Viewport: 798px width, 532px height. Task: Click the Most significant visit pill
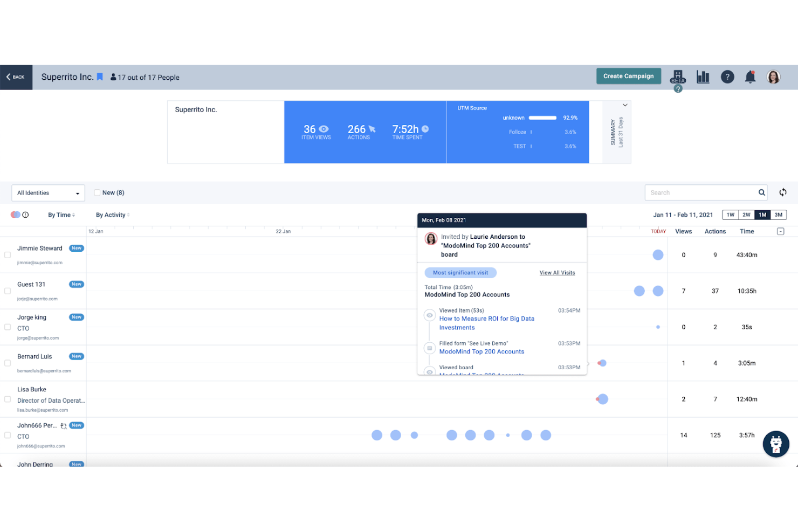(x=460, y=273)
